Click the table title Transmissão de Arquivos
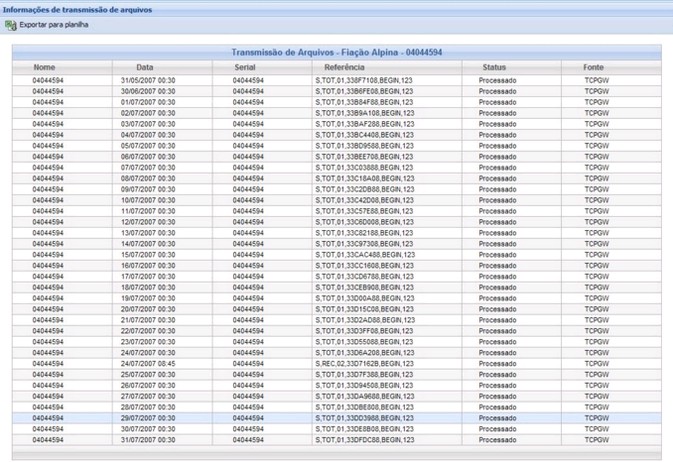Screen dimensions: 673x462 point(336,52)
